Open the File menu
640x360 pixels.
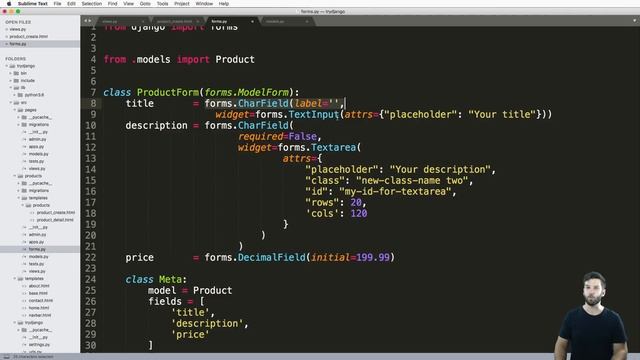click(x=58, y=4)
